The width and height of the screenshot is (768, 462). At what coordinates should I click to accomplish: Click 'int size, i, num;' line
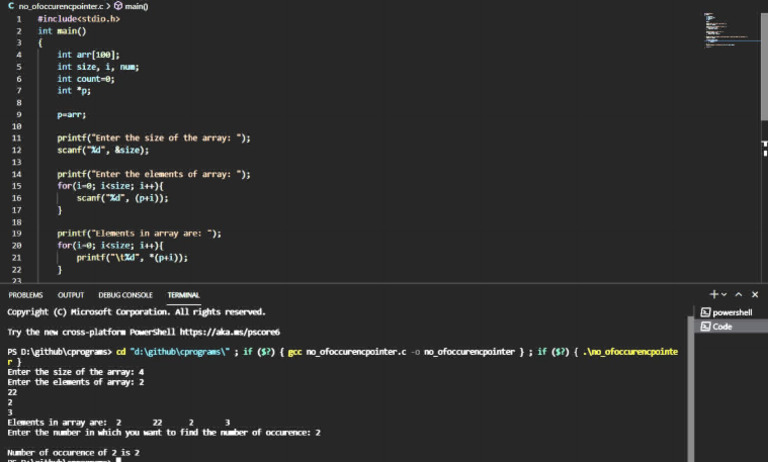coord(98,67)
